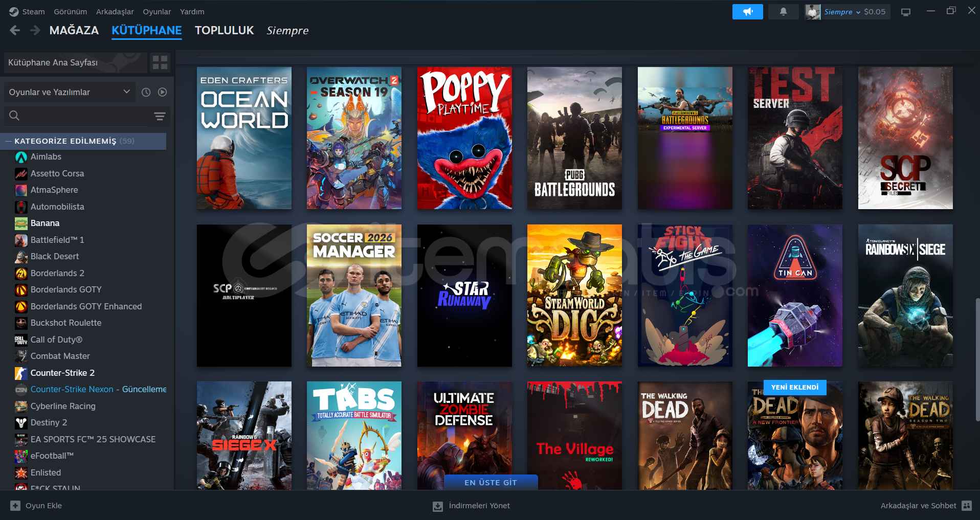Click the Add Game plus icon

15,506
